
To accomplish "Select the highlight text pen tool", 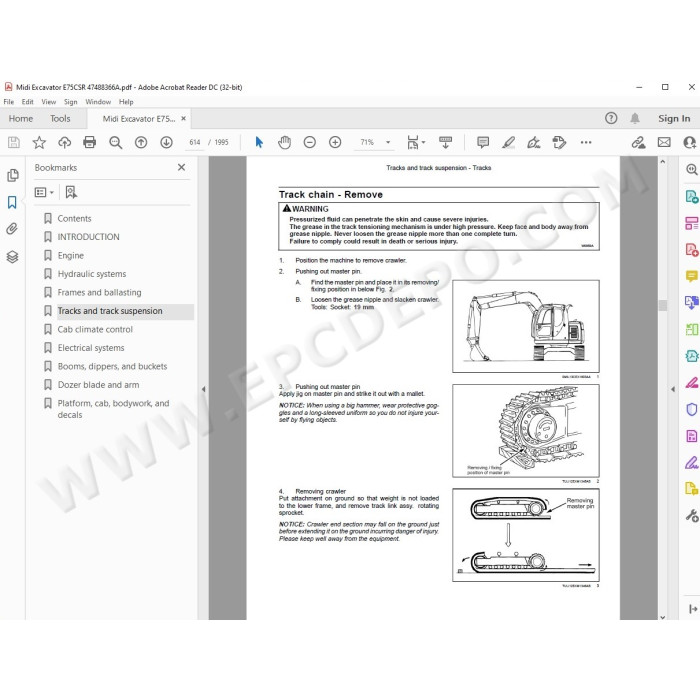I will [x=508, y=142].
